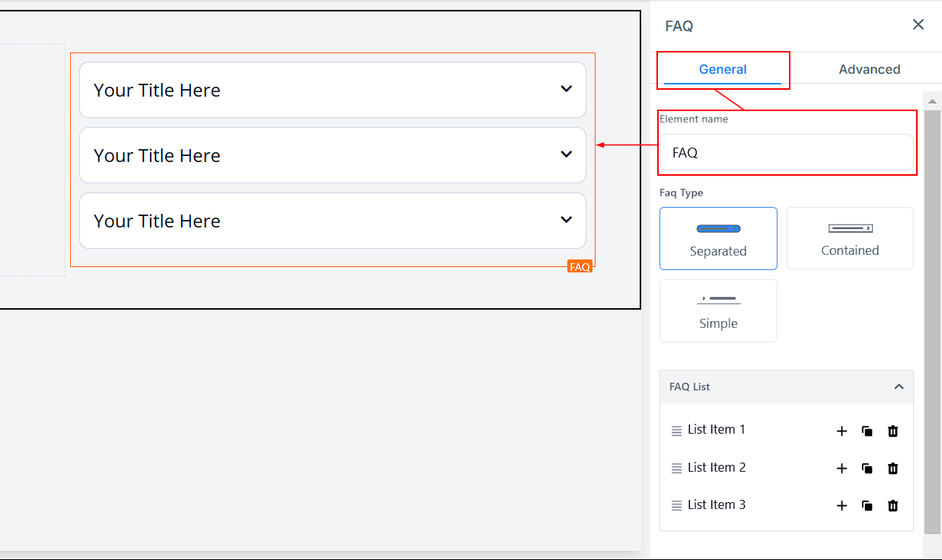
Task: Open List Item 3 settings
Action: pos(716,505)
